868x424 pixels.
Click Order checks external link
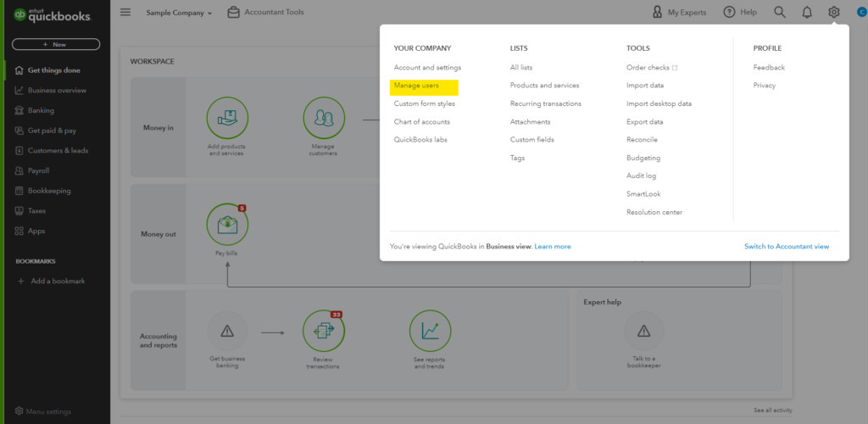[x=652, y=68]
